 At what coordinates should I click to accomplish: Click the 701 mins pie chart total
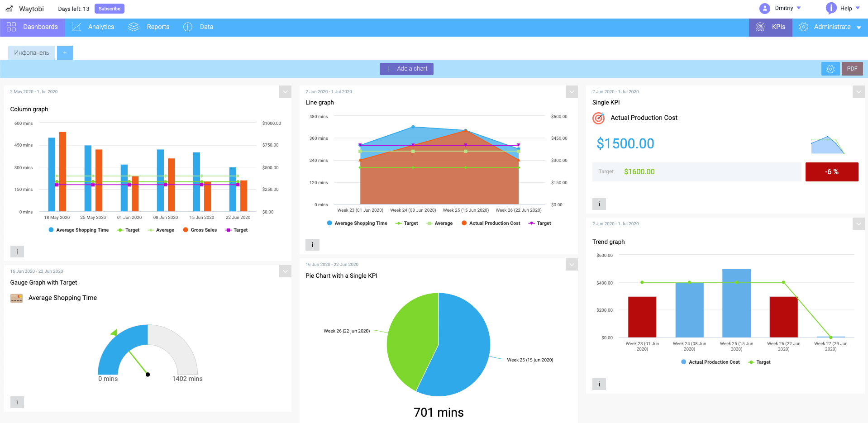tap(439, 413)
